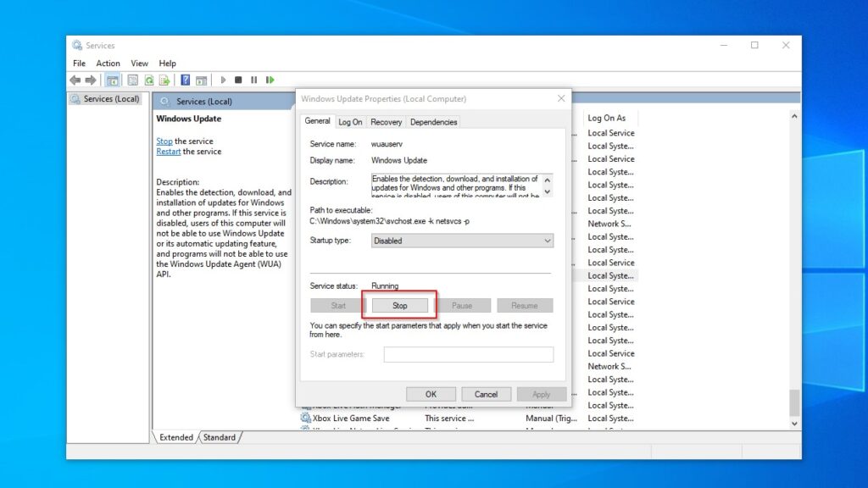Click the Stop the service link
This screenshot has width=868, height=488.
pos(164,141)
